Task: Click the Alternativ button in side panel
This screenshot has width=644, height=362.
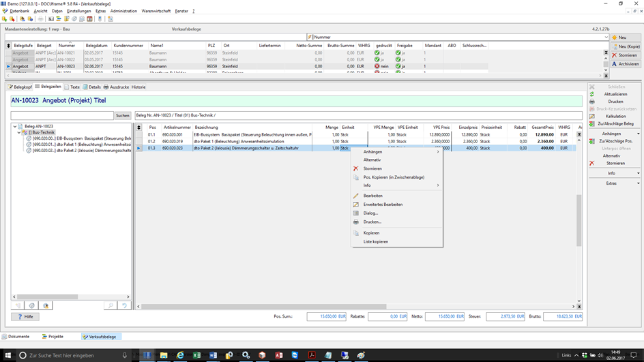Action: (611, 156)
